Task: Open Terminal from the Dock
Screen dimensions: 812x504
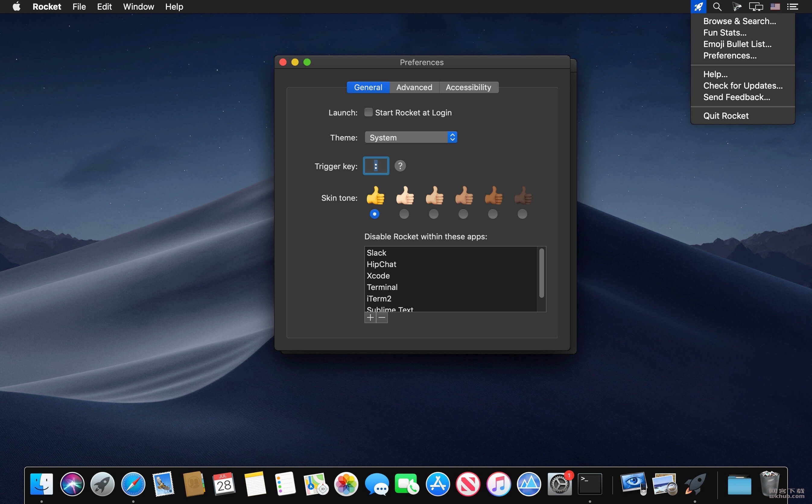Action: coord(590,484)
